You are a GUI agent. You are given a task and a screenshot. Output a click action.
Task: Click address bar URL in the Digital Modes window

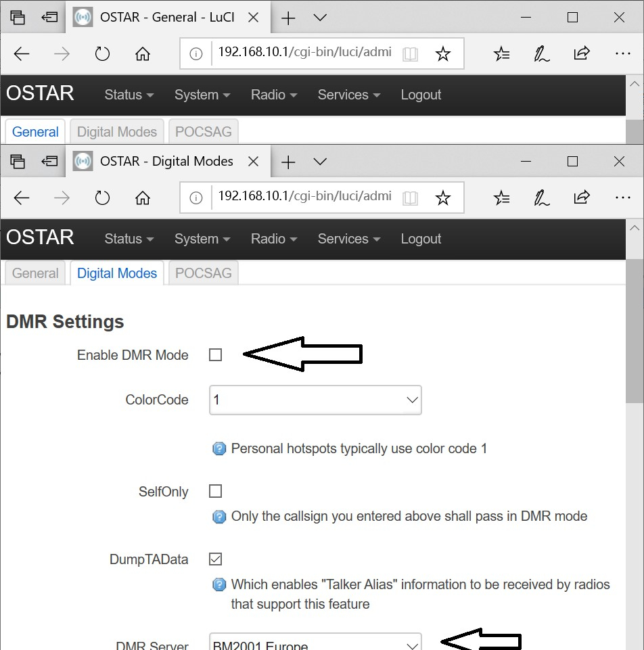pos(304,197)
